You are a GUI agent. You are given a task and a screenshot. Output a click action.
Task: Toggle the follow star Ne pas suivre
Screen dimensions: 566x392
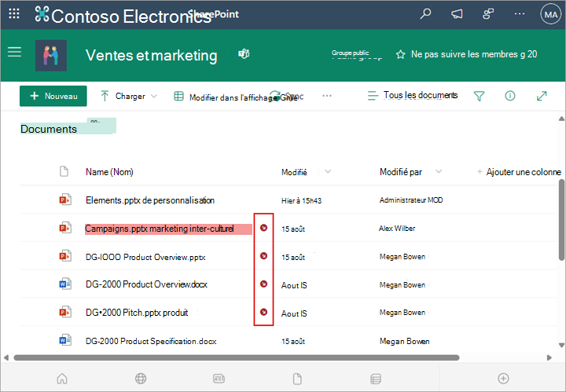click(400, 54)
